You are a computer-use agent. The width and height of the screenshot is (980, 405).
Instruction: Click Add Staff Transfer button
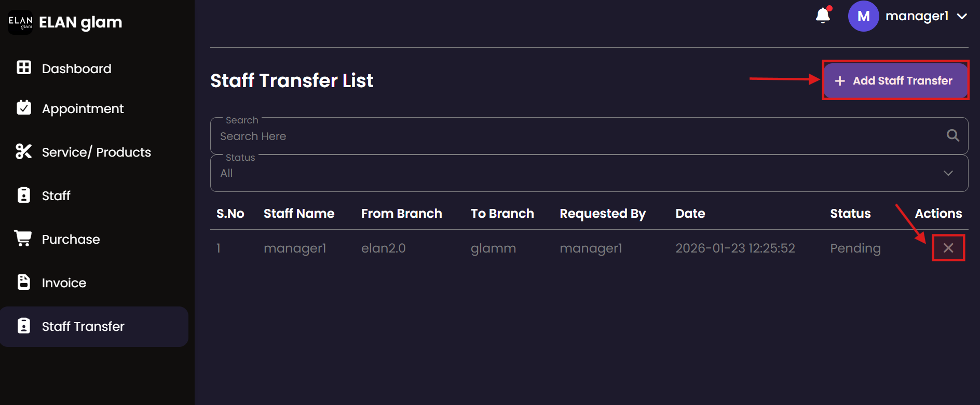pos(895,81)
